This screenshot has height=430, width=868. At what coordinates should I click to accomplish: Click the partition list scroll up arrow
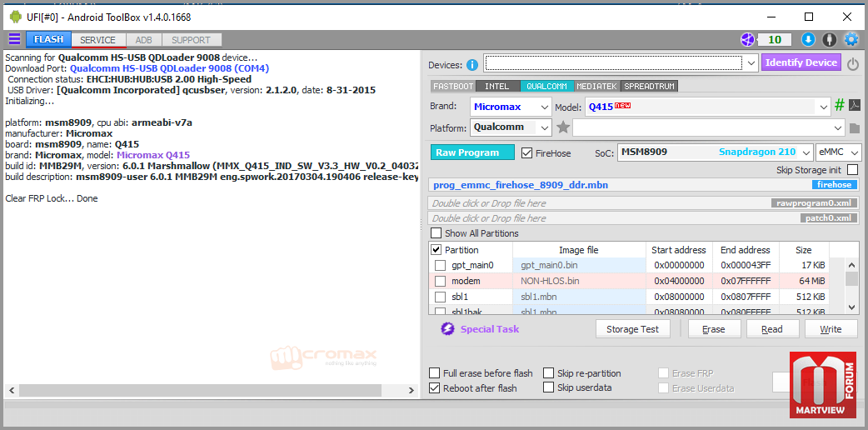point(852,265)
